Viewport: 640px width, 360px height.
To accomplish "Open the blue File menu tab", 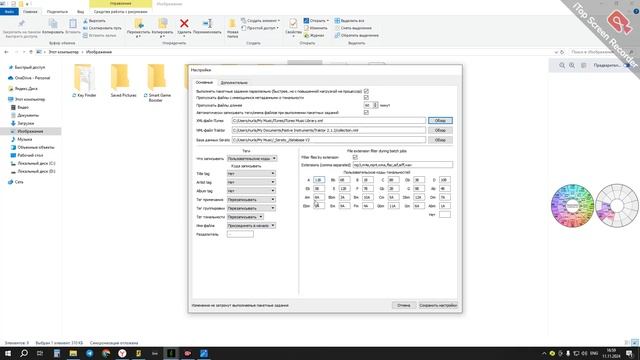I will click(9, 12).
